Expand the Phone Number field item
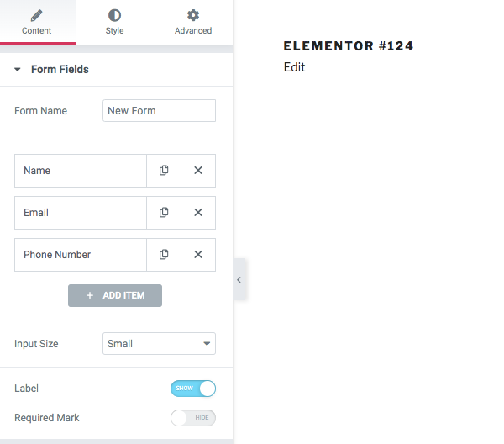Viewport: 504px width, 444px height. 81,255
